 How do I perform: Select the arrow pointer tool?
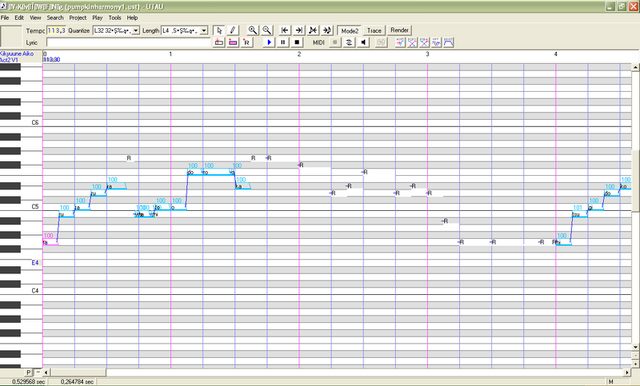pos(219,30)
